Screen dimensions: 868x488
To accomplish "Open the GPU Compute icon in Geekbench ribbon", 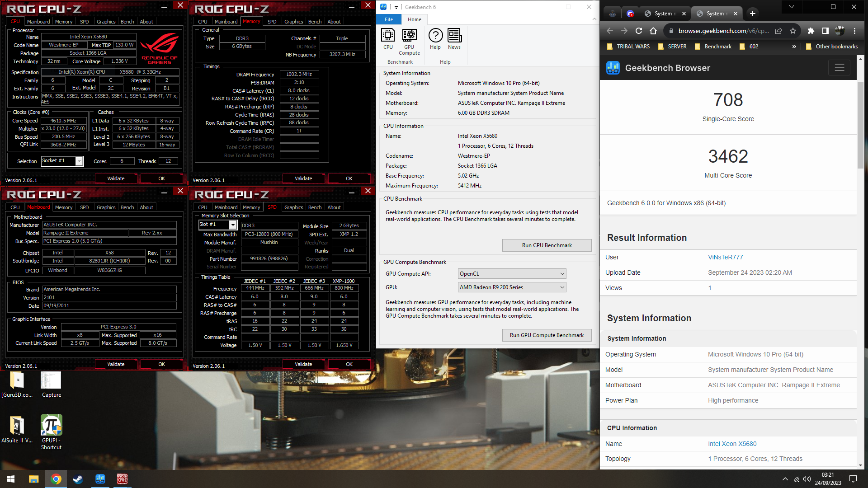I will pos(409,42).
